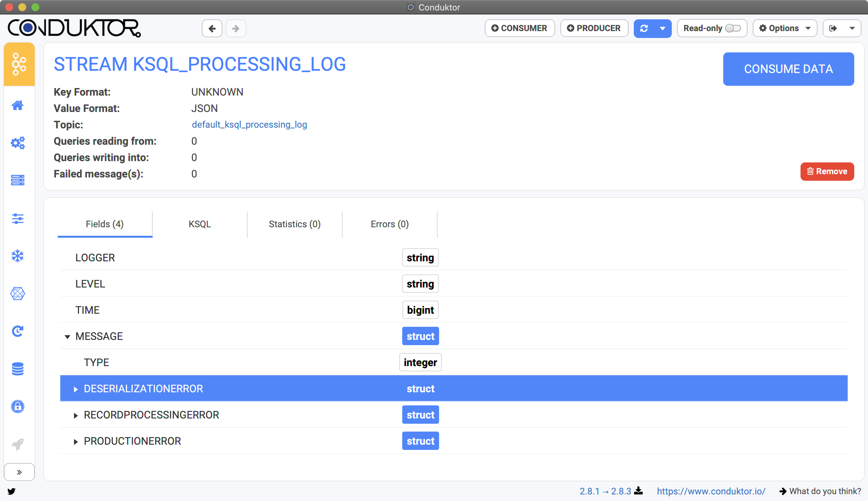This screenshot has width=868, height=501.
Task: Open the Kafka clusters icon in sidebar
Action: (19, 65)
